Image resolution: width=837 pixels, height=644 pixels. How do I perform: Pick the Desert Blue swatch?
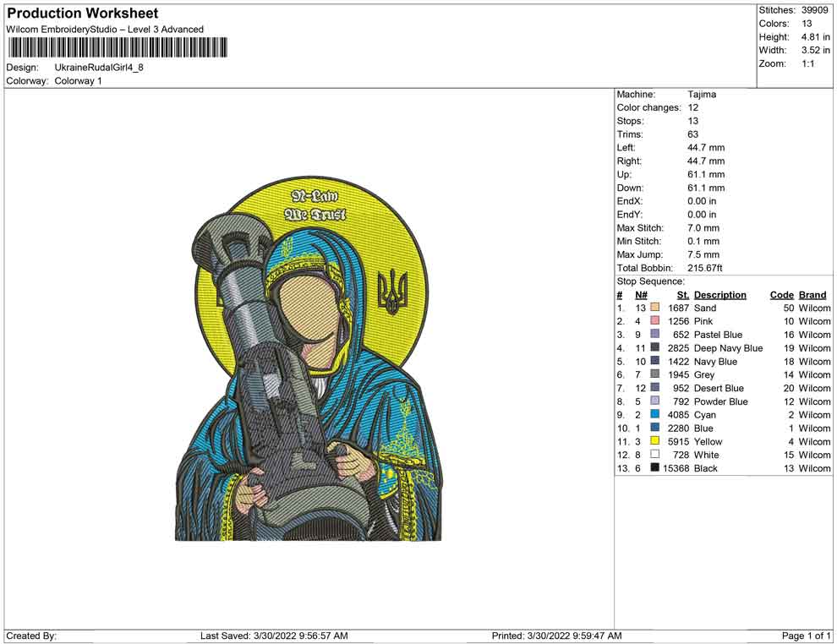tap(655, 387)
